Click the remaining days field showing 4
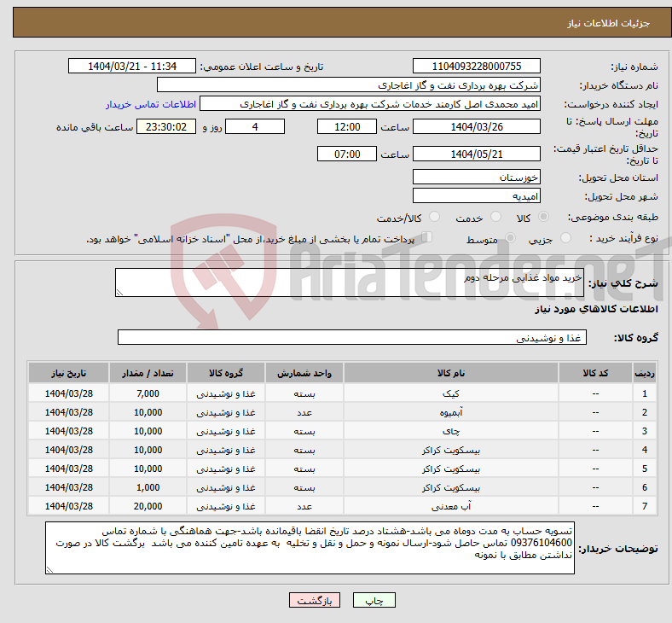 (x=255, y=126)
